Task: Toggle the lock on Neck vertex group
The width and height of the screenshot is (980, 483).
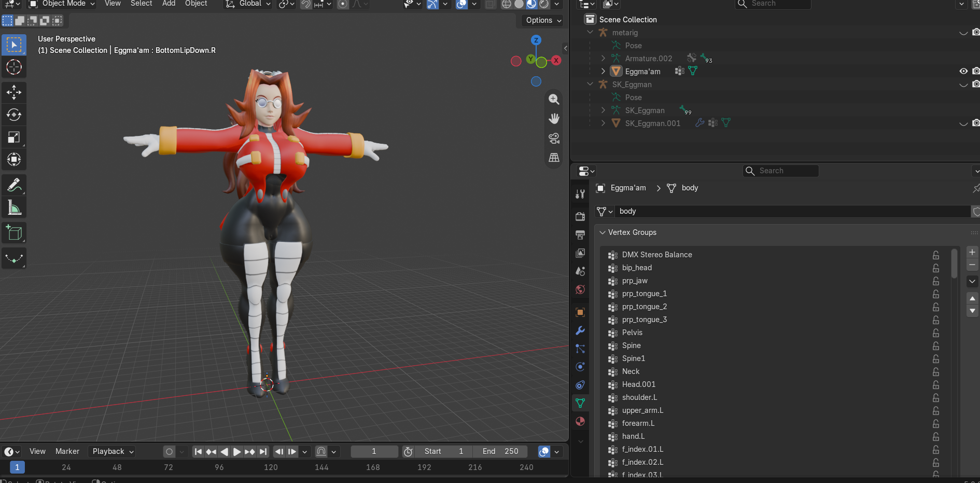Action: pos(936,371)
